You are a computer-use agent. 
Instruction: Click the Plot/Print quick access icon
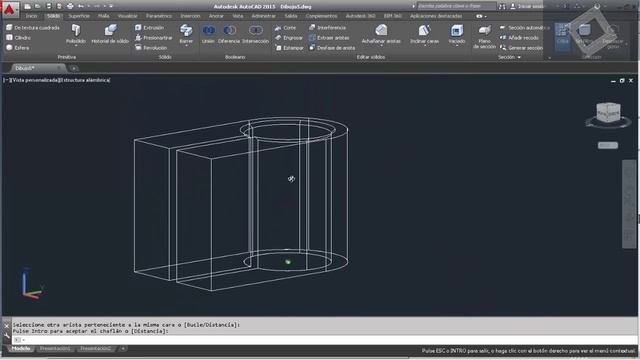pos(70,6)
